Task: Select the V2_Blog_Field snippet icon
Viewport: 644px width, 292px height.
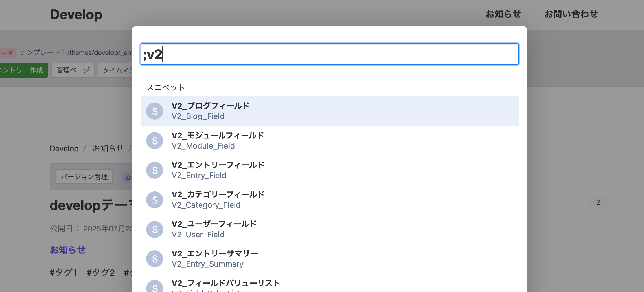Action: (155, 111)
